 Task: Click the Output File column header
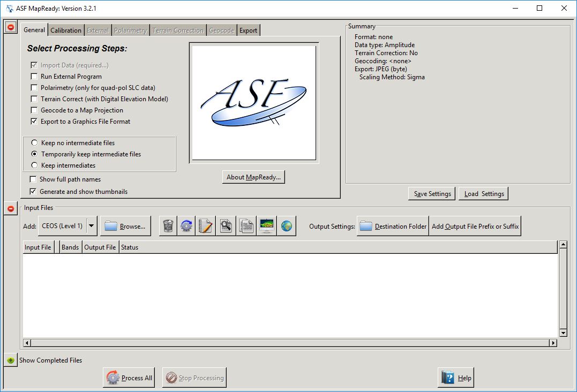point(100,247)
